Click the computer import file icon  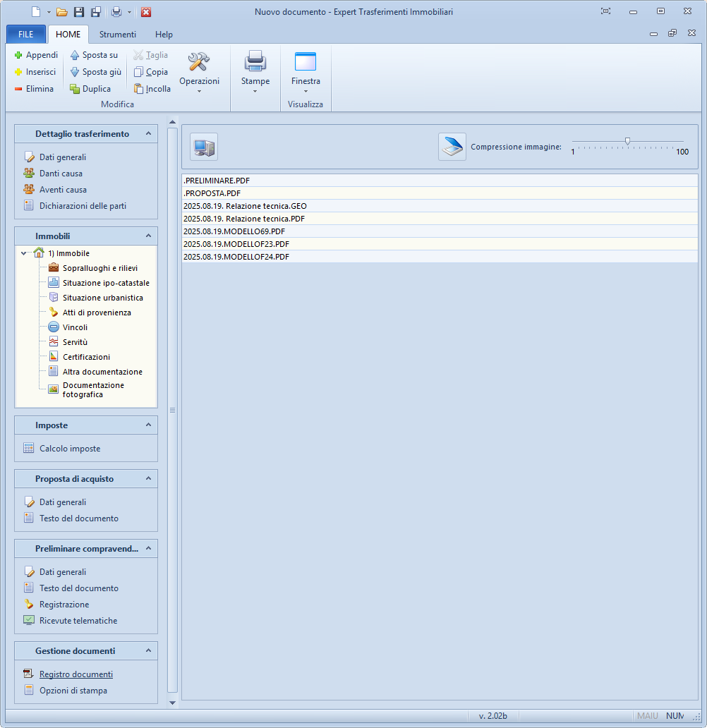[204, 147]
